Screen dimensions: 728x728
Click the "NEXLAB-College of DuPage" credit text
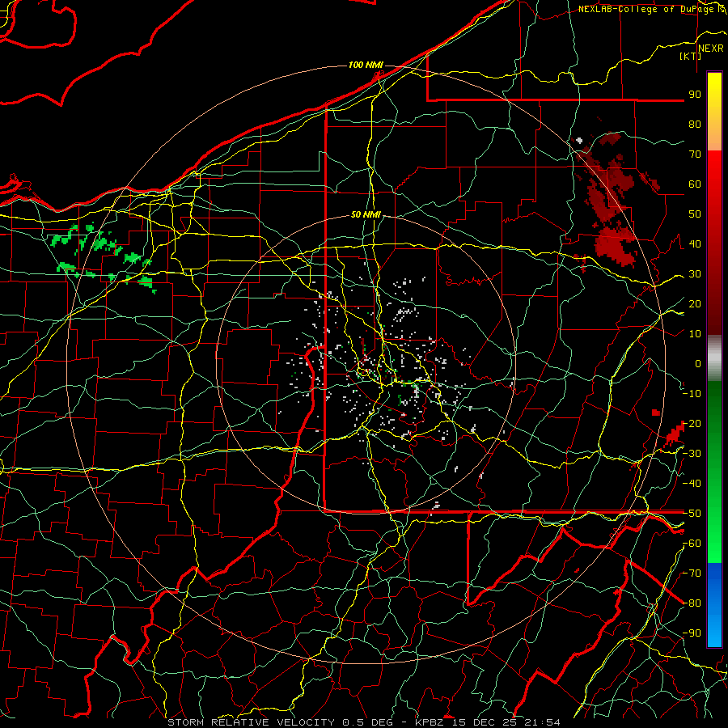(x=646, y=9)
